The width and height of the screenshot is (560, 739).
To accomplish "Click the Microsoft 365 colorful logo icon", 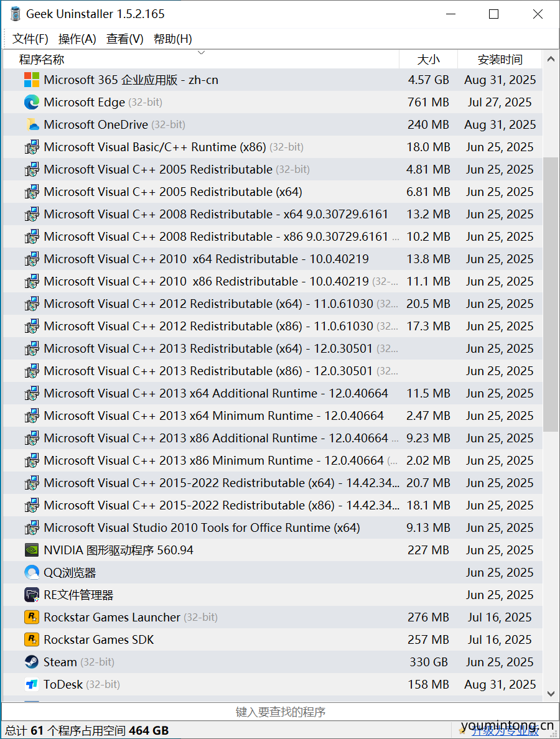I will [32, 80].
